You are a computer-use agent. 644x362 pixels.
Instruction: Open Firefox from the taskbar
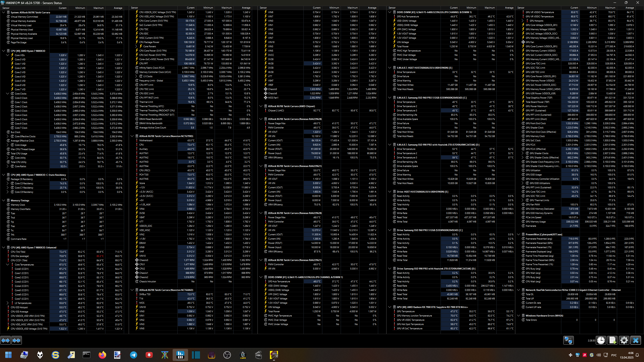click(x=102, y=355)
